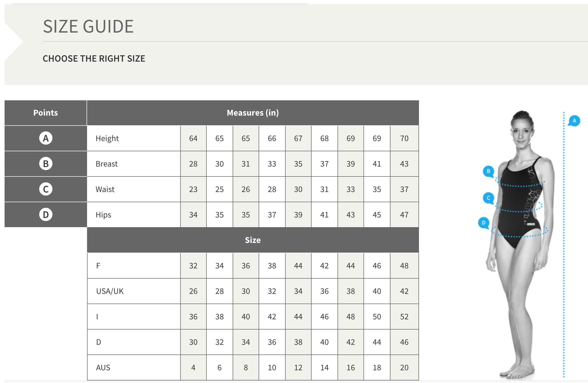Click the Points column header
Viewport: 588px width, 383px height.
coord(46,113)
